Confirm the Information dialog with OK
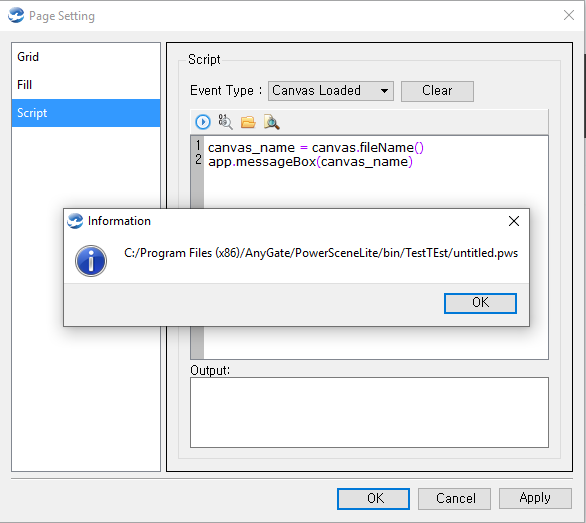 480,303
